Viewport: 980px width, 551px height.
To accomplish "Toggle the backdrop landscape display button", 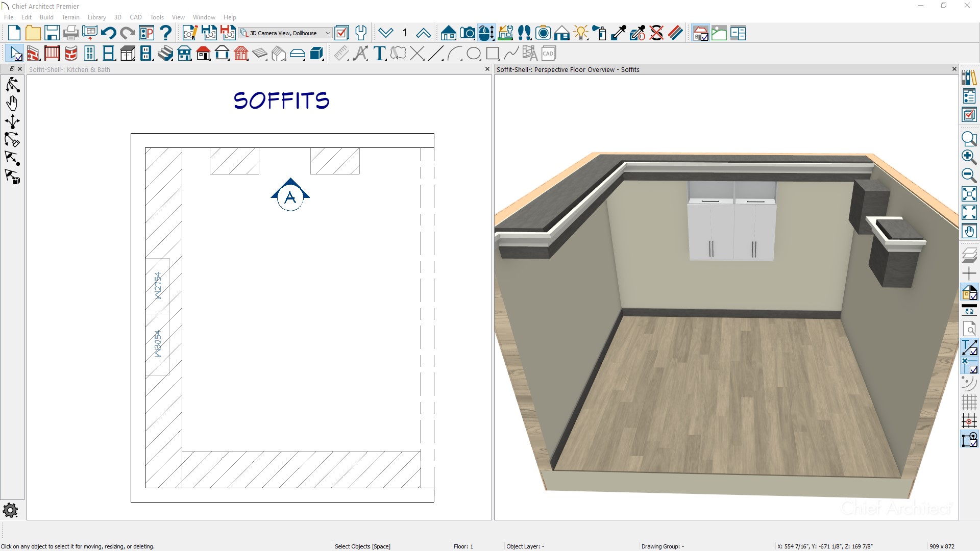I will [719, 33].
